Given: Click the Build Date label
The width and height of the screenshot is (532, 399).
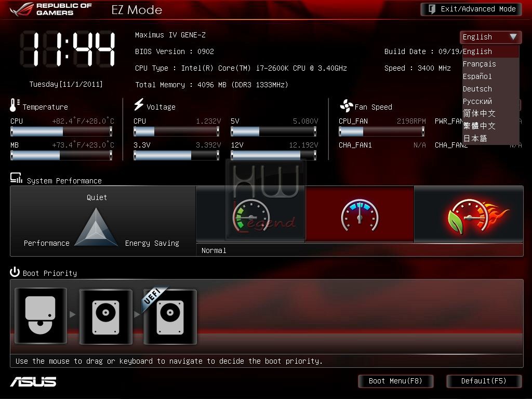Looking at the screenshot, I should pos(405,51).
